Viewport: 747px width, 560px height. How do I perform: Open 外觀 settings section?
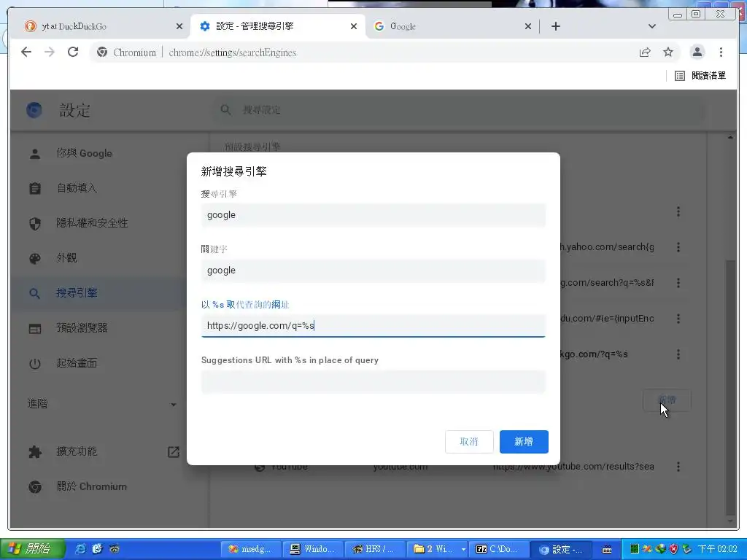coord(98,257)
